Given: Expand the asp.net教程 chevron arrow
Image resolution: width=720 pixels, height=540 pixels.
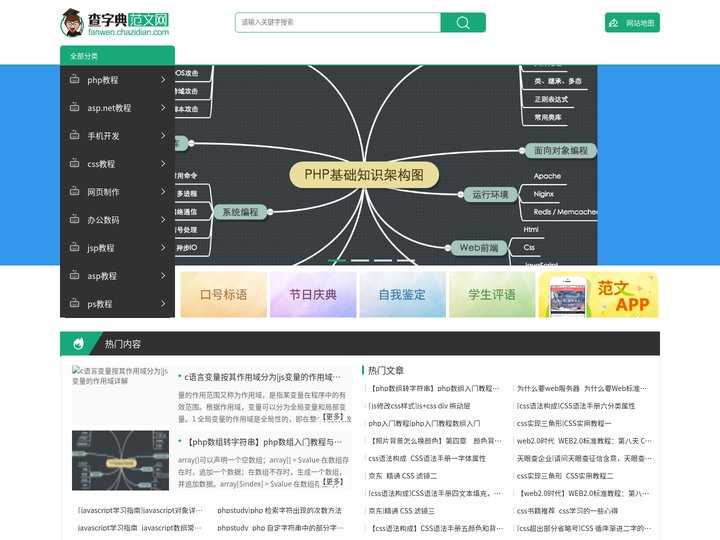Looking at the screenshot, I should coord(163,107).
